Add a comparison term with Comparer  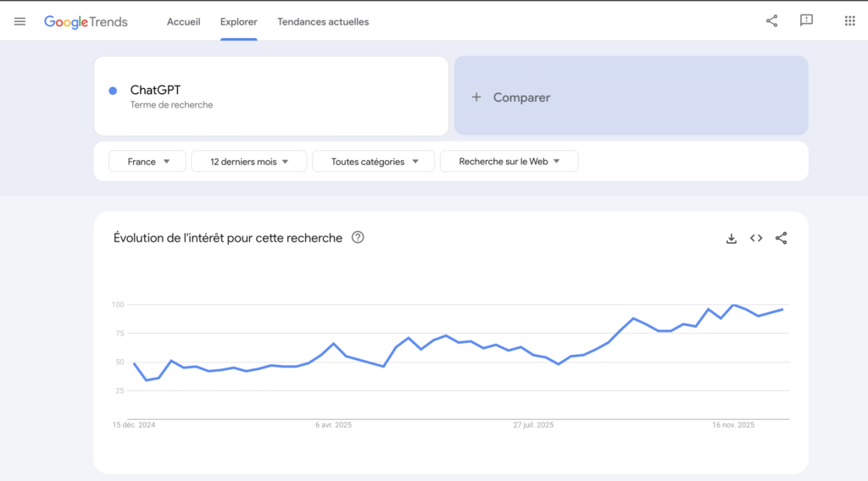tap(631, 96)
